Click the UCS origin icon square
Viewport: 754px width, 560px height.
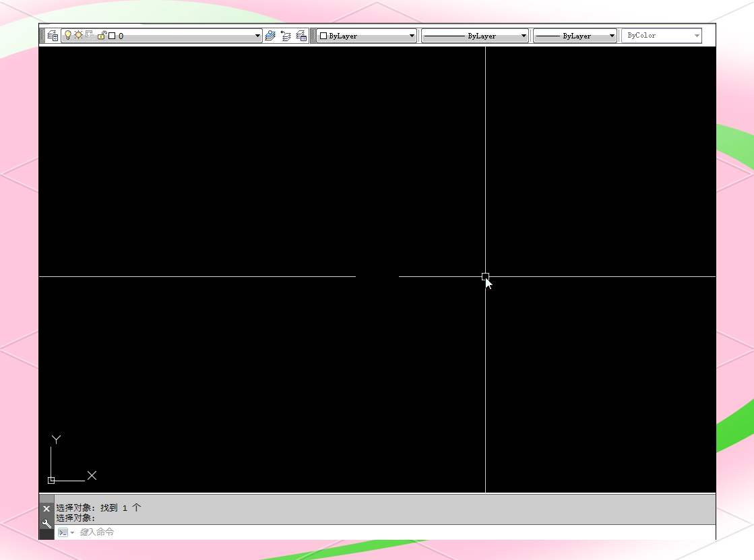(x=51, y=480)
